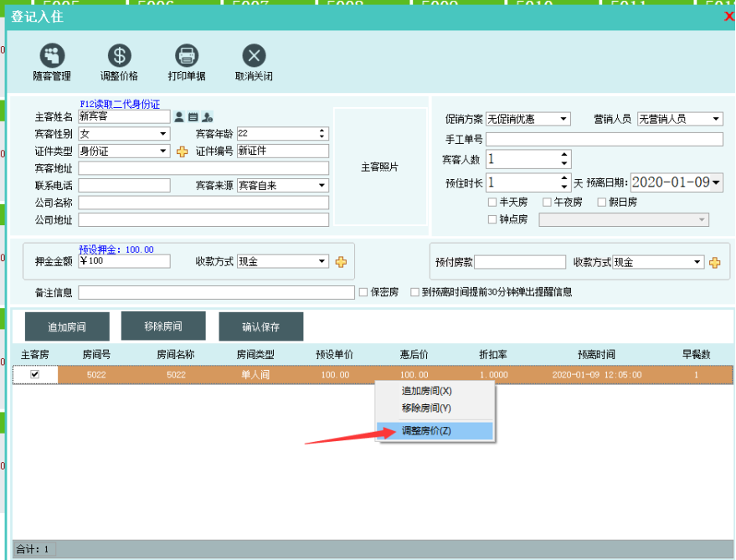Focus the 主客姓名 input field
The width and height of the screenshot is (736, 560).
tap(125, 116)
